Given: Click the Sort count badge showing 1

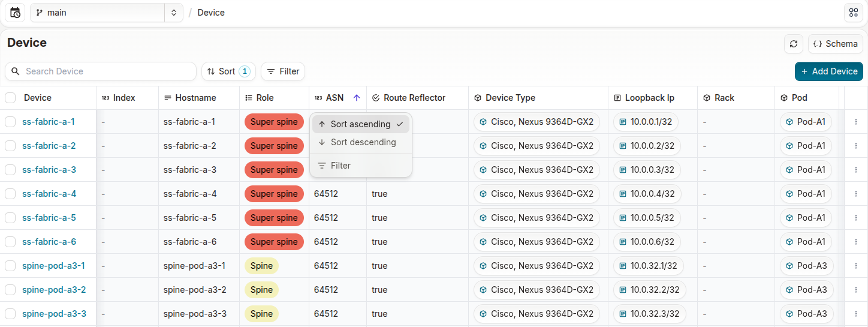Looking at the screenshot, I should pos(245,71).
